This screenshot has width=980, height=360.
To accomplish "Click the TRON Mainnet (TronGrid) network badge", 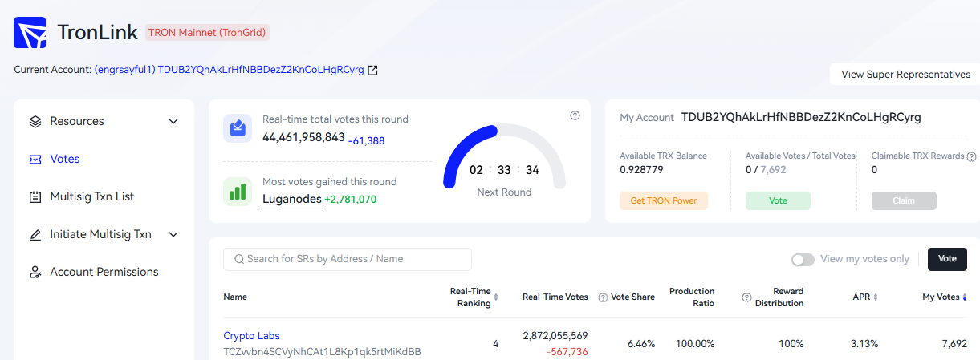I will pos(206,33).
